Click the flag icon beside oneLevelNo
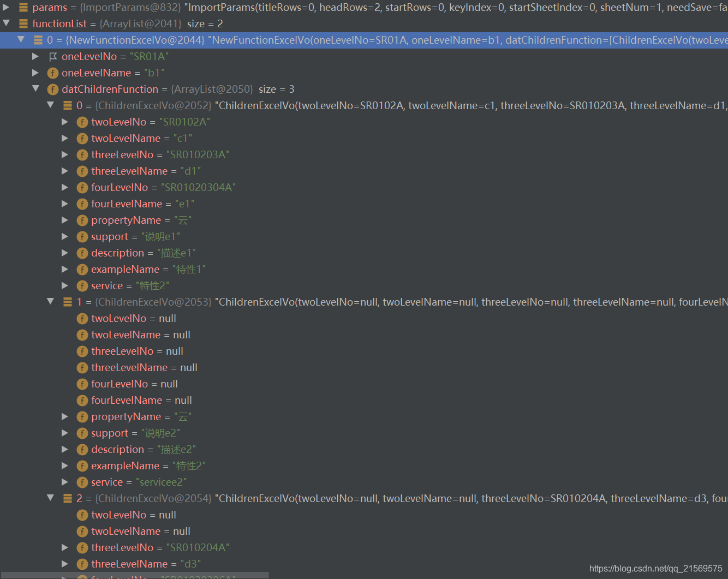728x579 pixels. 53,57
